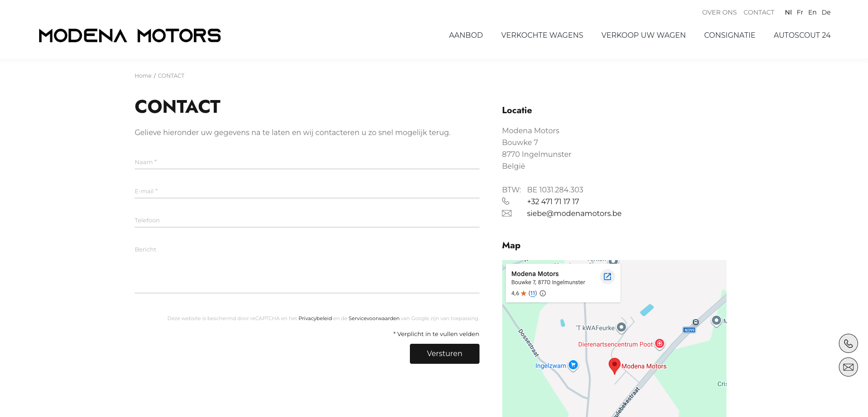Screen dimensions: 868x417
Task: Click the Map heading
Action: coord(511,246)
